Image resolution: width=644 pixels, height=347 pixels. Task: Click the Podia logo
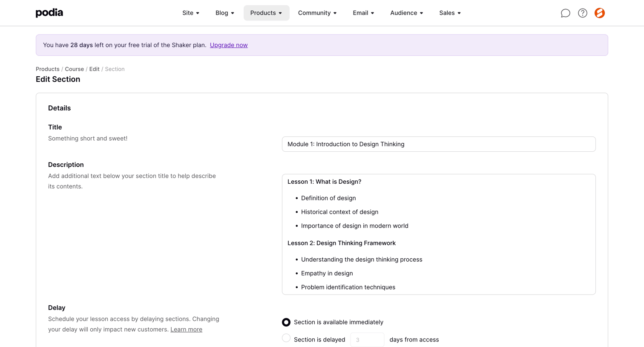tap(49, 13)
